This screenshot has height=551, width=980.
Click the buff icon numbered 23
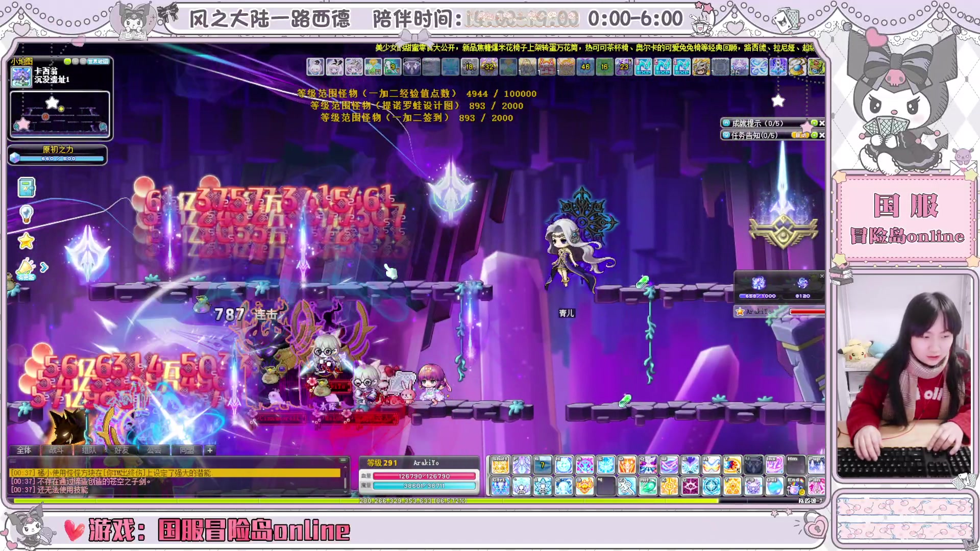[624, 66]
